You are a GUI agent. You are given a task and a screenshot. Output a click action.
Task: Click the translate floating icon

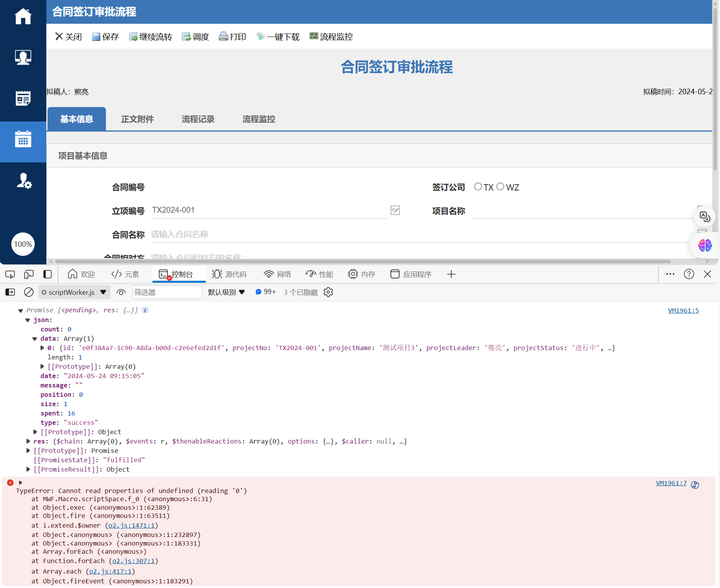(705, 217)
